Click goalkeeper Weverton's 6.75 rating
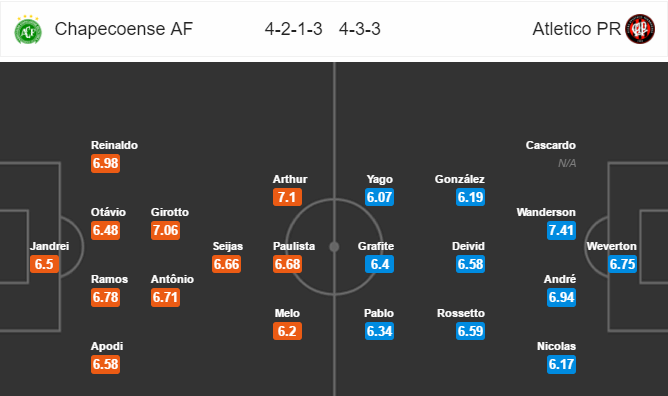Image resolution: width=668 pixels, height=396 pixels. pyautogui.click(x=622, y=264)
